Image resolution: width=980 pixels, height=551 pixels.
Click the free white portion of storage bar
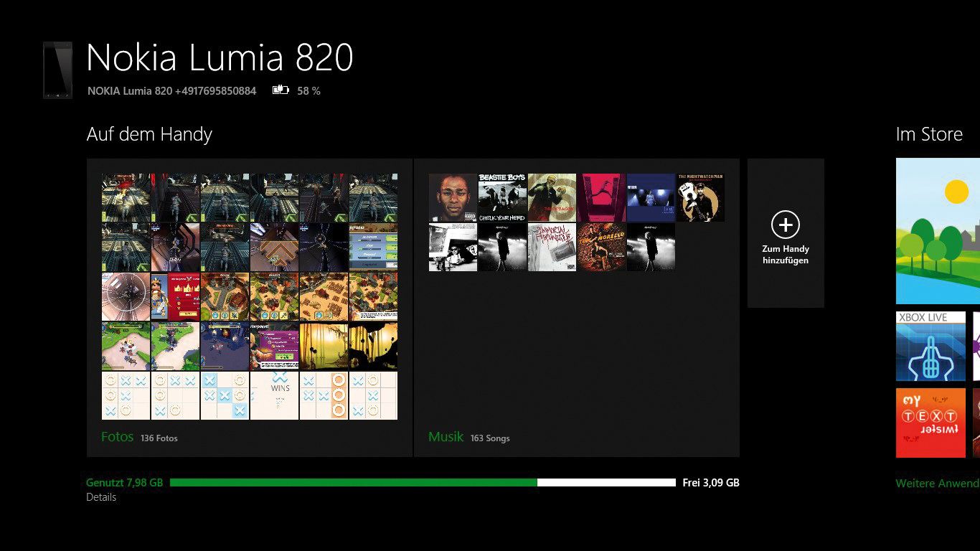coord(606,483)
